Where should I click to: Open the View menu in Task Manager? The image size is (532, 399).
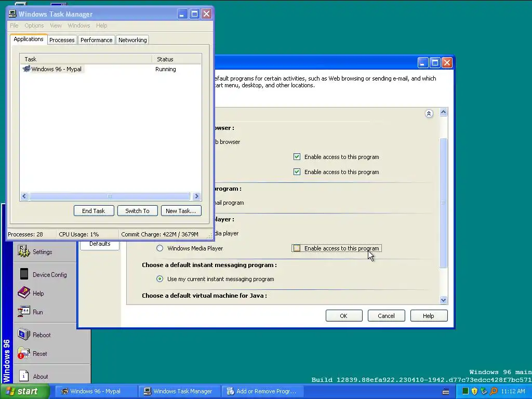click(x=56, y=25)
